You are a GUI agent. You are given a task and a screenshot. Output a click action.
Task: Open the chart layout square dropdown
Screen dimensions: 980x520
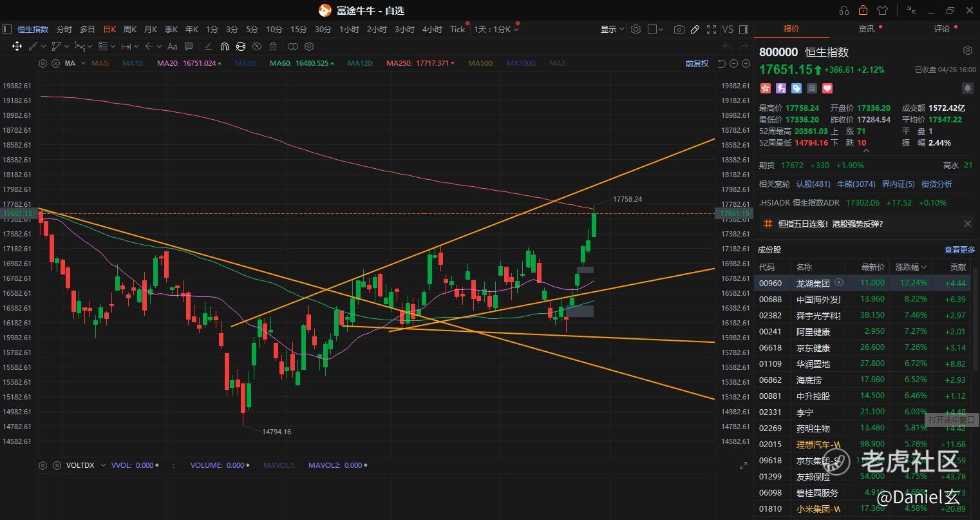click(x=655, y=29)
